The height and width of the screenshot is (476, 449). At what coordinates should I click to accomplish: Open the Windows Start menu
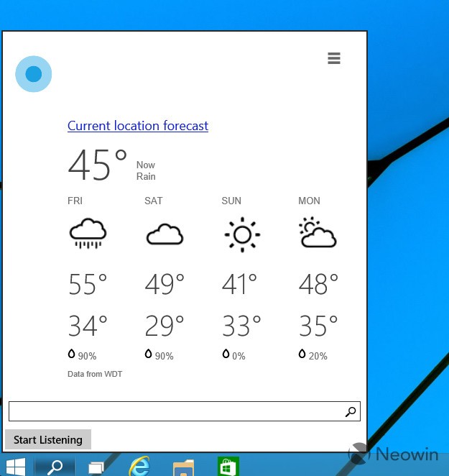click(14, 466)
